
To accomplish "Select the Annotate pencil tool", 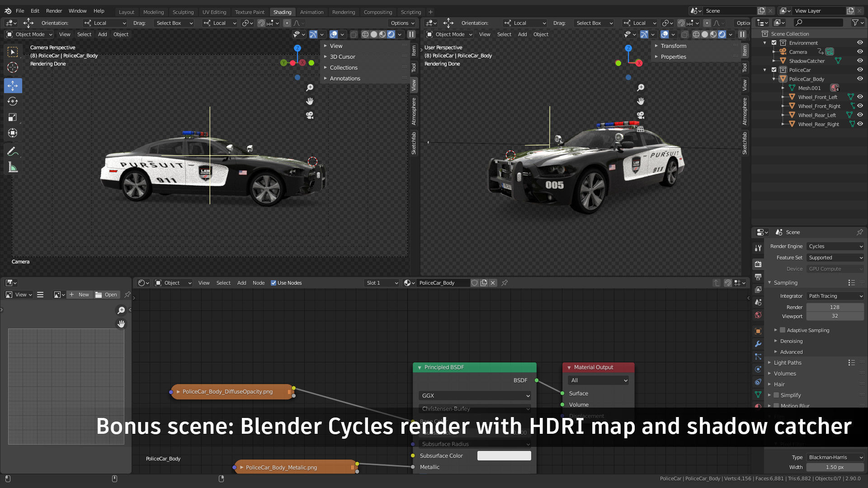I will tap(13, 151).
